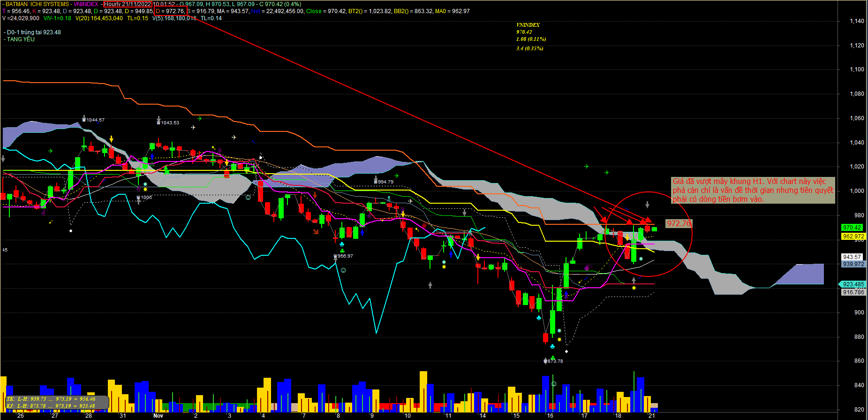Click the yellow "1.08 (0.11%)" change value
This screenshot has height=420, width=868.
point(531,39)
